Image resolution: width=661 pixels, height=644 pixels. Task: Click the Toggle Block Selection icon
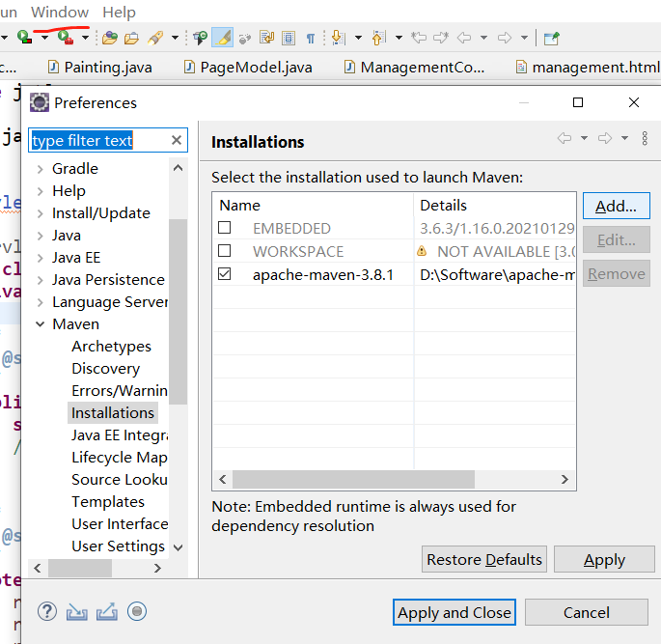[289, 38]
